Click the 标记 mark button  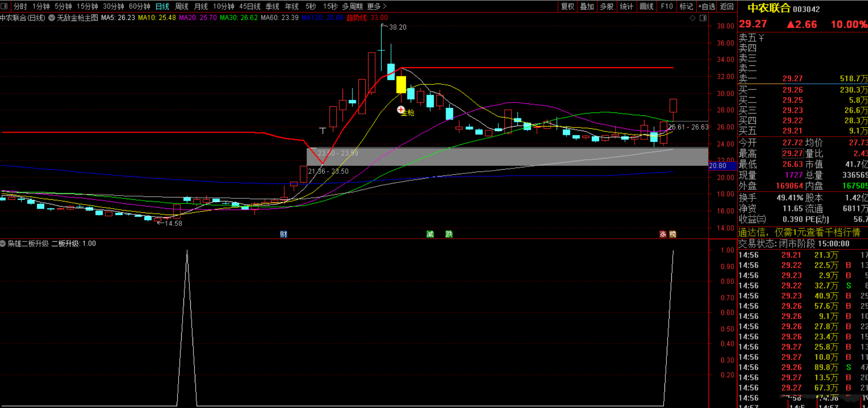pyautogui.click(x=686, y=6)
